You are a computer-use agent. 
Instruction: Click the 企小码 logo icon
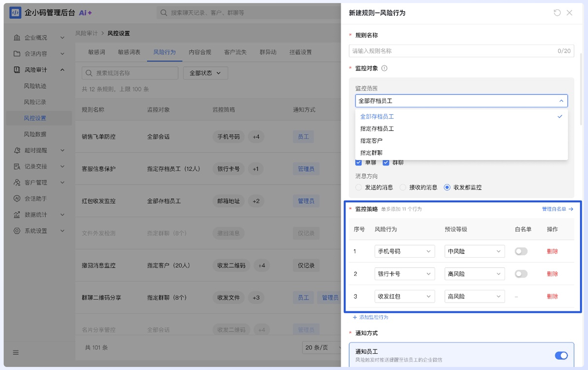pos(15,13)
